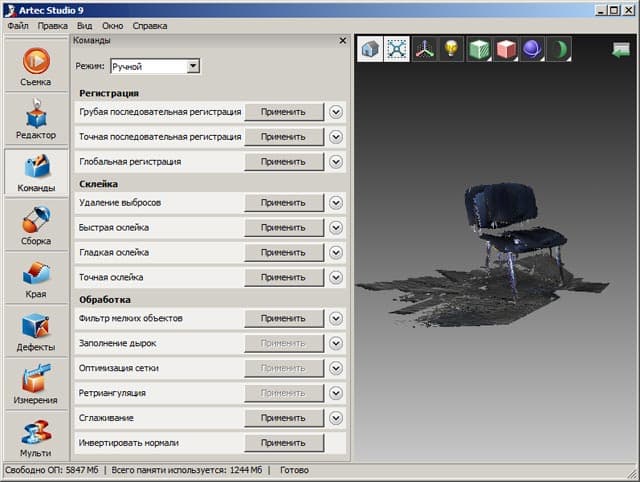The height and width of the screenshot is (482, 640).
Task: Click the green crescent icon in toolbar
Action: click(559, 49)
